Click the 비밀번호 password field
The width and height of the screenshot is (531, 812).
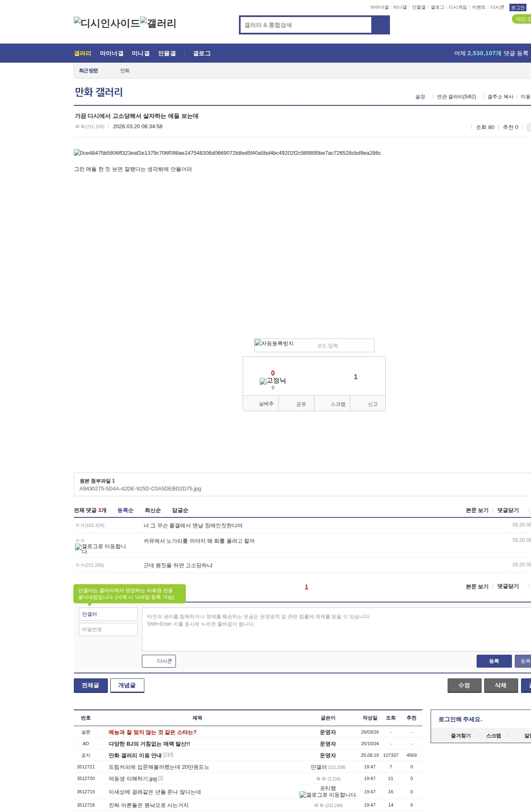pos(108,629)
